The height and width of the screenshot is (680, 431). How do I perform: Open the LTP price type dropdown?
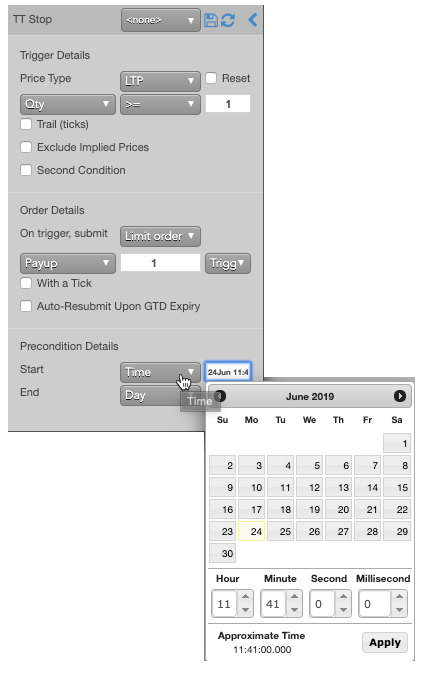160,81
